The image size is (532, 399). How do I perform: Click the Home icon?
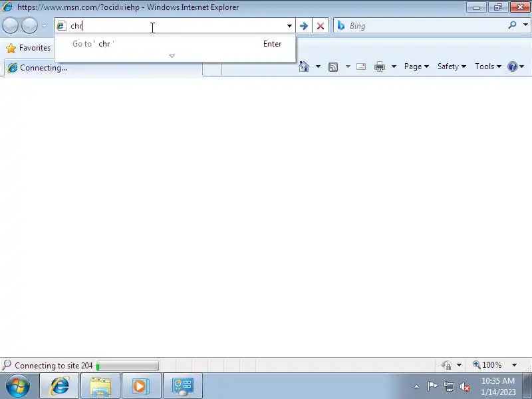pos(304,66)
